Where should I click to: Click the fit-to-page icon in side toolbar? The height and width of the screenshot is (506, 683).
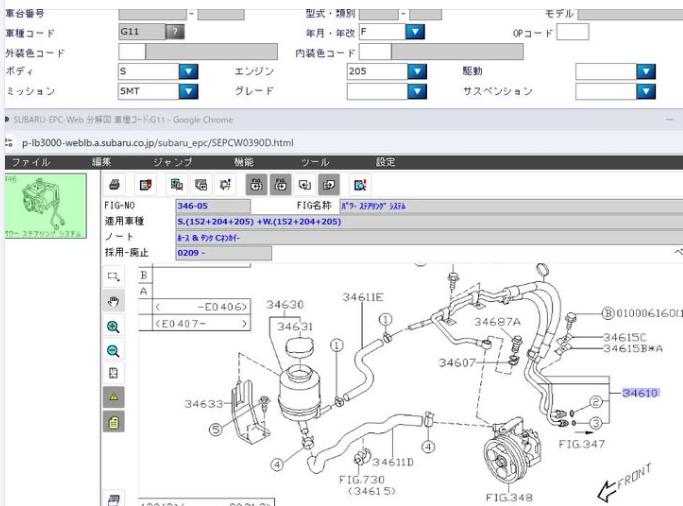click(113, 374)
